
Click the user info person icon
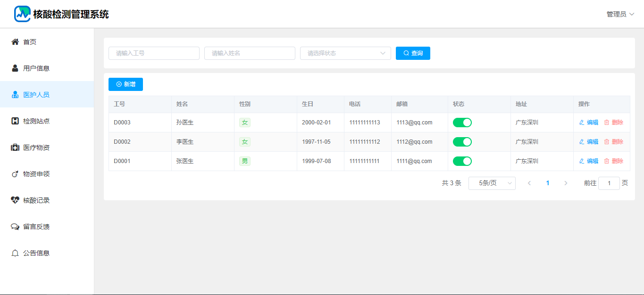[15, 68]
